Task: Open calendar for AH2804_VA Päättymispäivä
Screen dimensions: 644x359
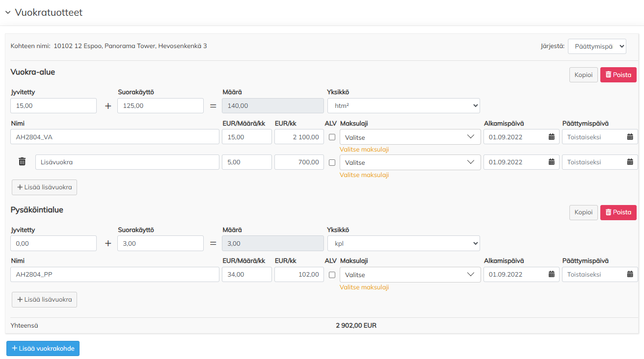Action: pos(630,137)
